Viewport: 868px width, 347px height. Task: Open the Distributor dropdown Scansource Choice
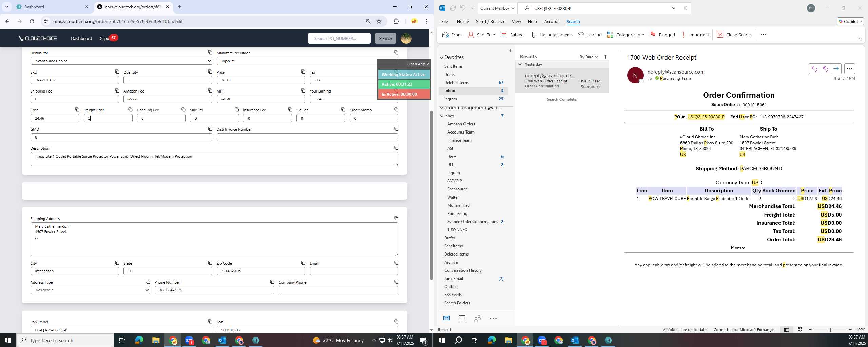pos(121,61)
